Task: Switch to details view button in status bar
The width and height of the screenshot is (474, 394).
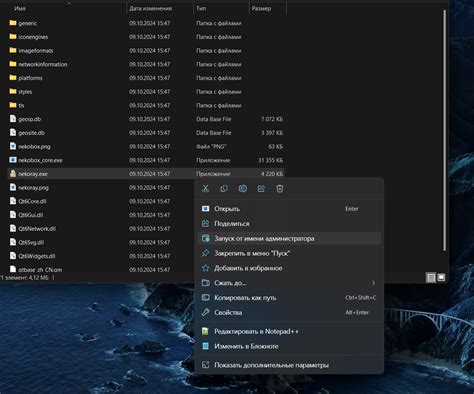Action: pyautogui.click(x=431, y=277)
